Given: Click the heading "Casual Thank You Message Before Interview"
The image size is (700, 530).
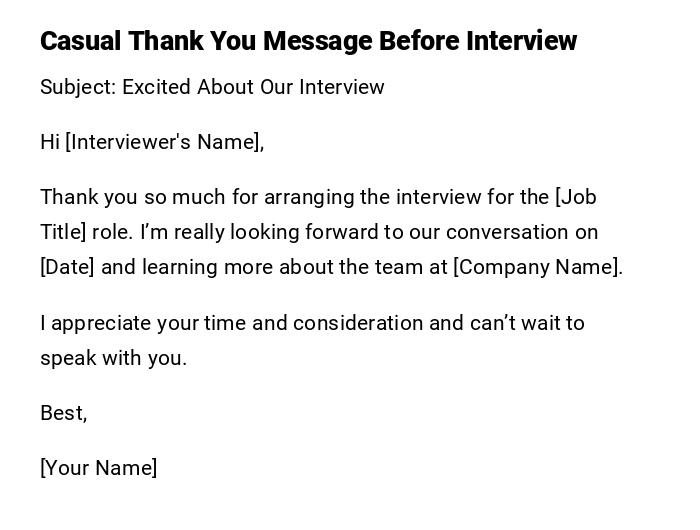Looking at the screenshot, I should (x=308, y=41).
